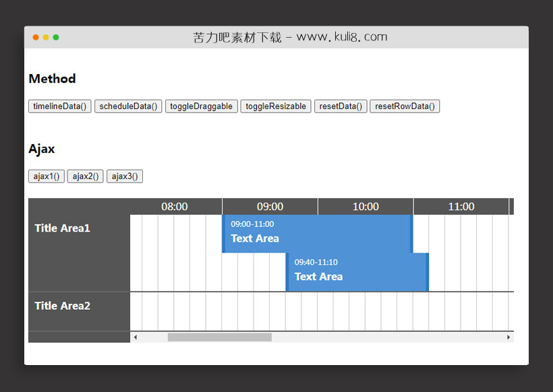Select the 09:00-11:00 schedule event
The width and height of the screenshot is (553, 392).
pos(317,233)
